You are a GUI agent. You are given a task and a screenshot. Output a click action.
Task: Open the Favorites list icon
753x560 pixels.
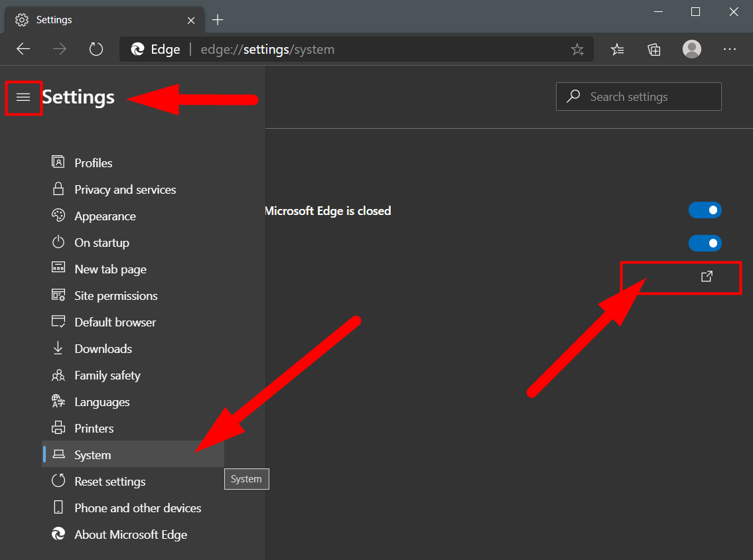tap(617, 49)
